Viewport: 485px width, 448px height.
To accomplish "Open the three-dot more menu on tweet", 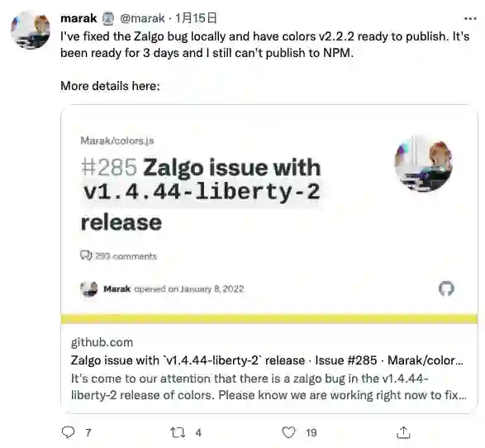I will pyautogui.click(x=470, y=18).
